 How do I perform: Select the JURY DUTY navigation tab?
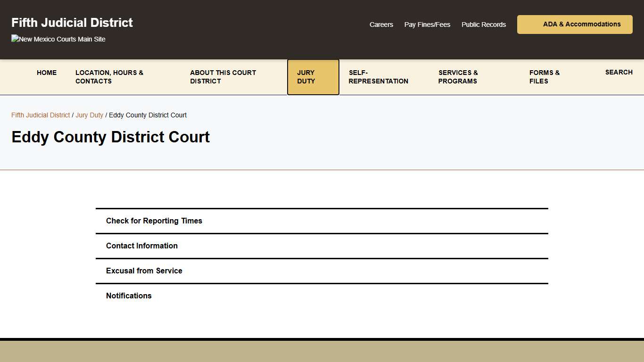pos(313,77)
